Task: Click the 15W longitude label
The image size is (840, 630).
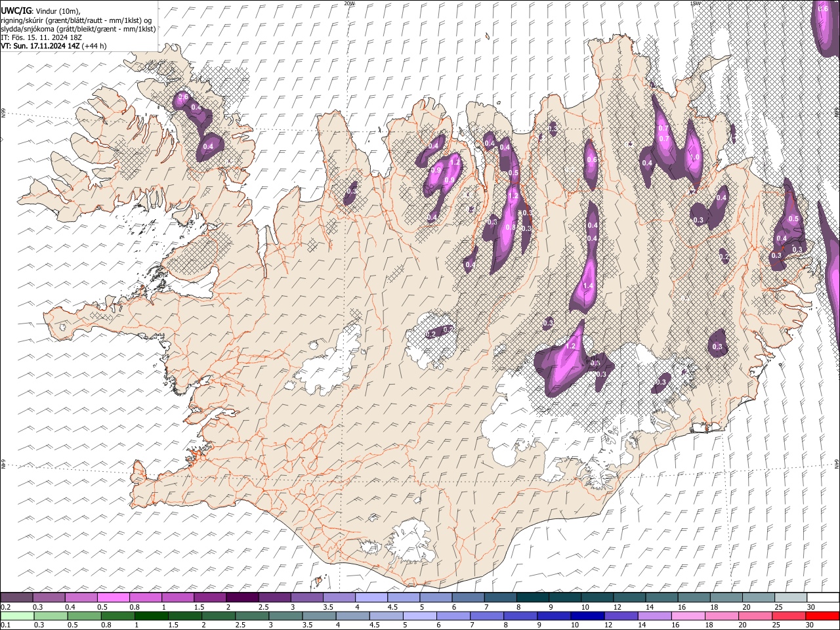Action: pos(695,3)
